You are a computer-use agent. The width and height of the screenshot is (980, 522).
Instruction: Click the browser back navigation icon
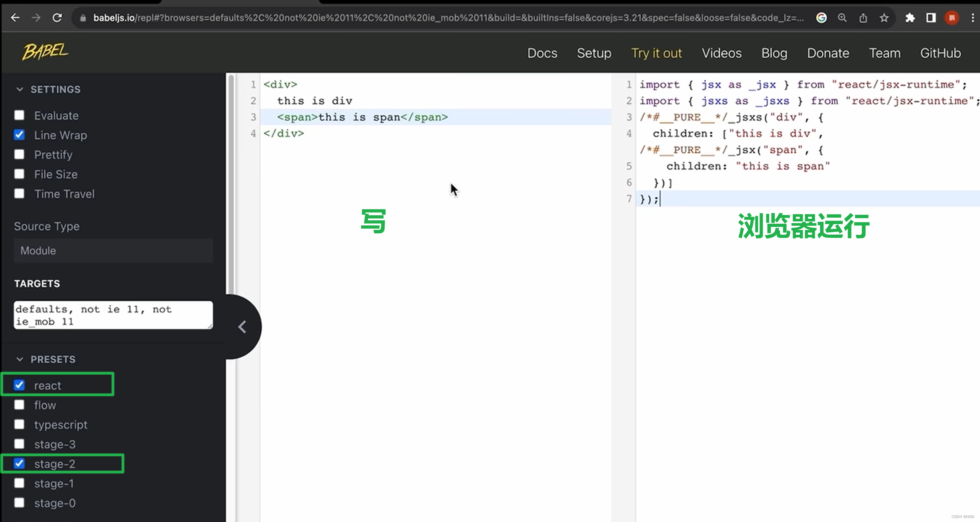click(16, 18)
